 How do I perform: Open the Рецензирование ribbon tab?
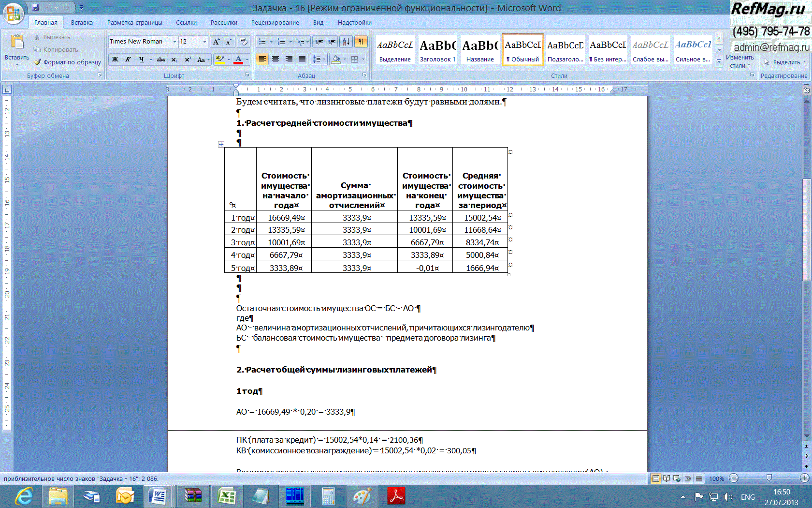coord(275,22)
